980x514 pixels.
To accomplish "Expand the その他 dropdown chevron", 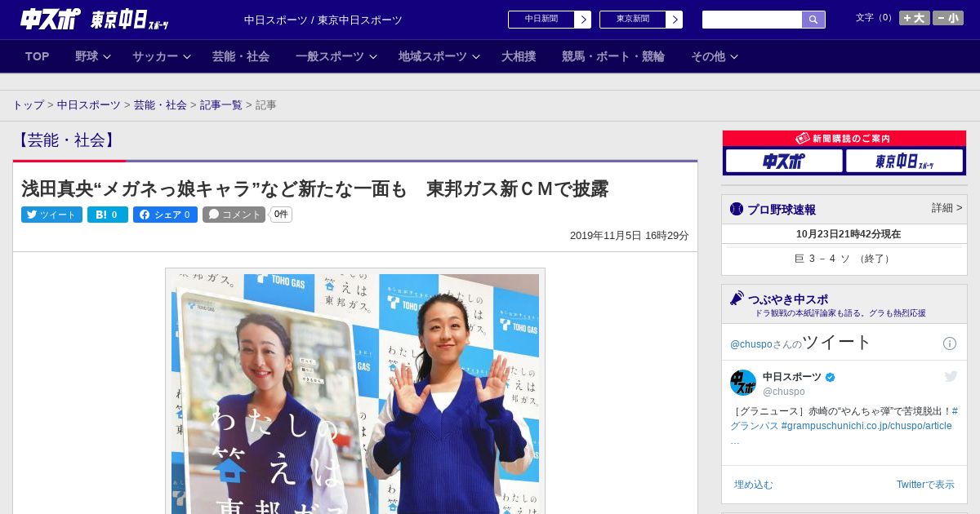I will tap(734, 56).
